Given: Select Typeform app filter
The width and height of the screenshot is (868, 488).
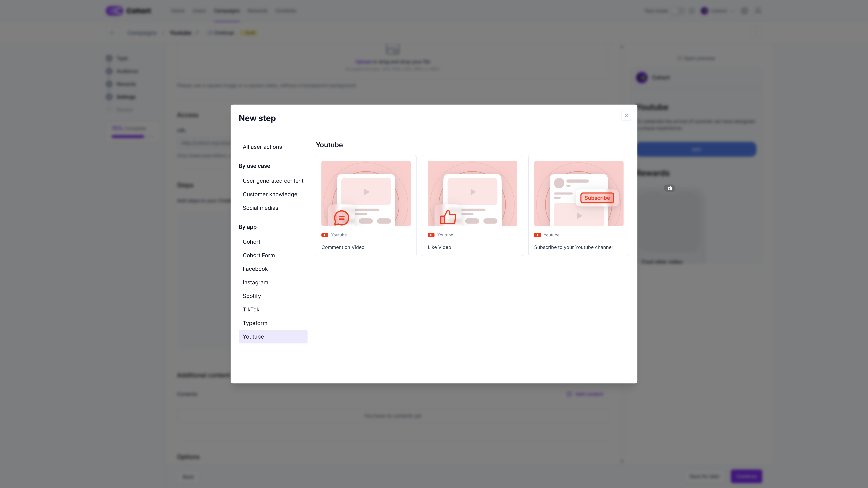Looking at the screenshot, I should point(255,323).
